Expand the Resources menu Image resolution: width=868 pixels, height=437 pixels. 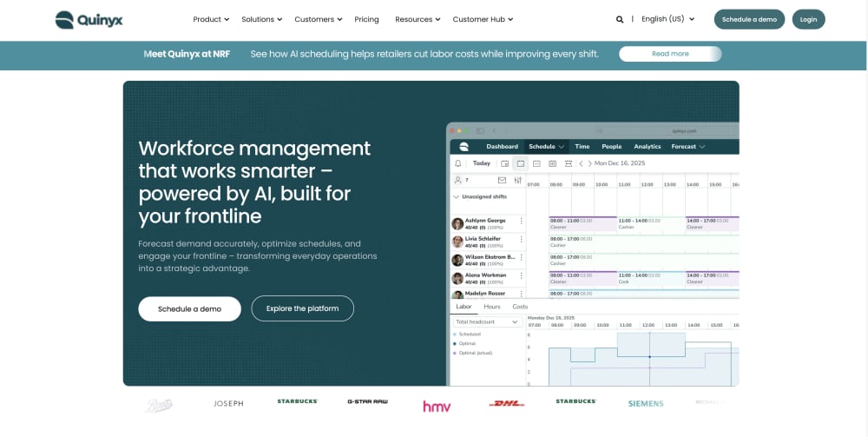(418, 19)
